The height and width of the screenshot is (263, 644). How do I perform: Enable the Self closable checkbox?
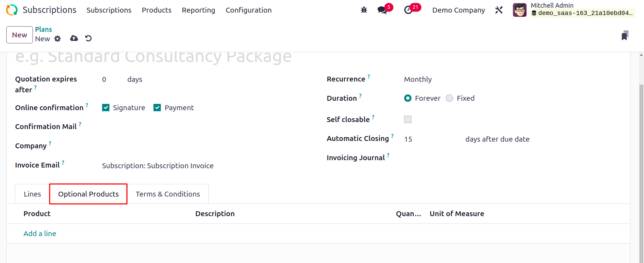click(408, 120)
